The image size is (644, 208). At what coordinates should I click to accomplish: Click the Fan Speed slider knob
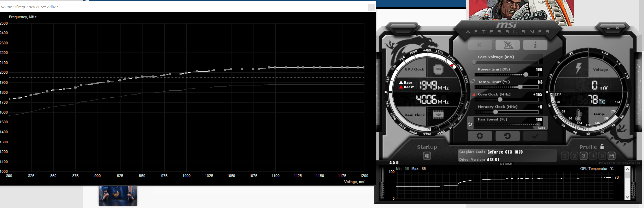point(538,124)
